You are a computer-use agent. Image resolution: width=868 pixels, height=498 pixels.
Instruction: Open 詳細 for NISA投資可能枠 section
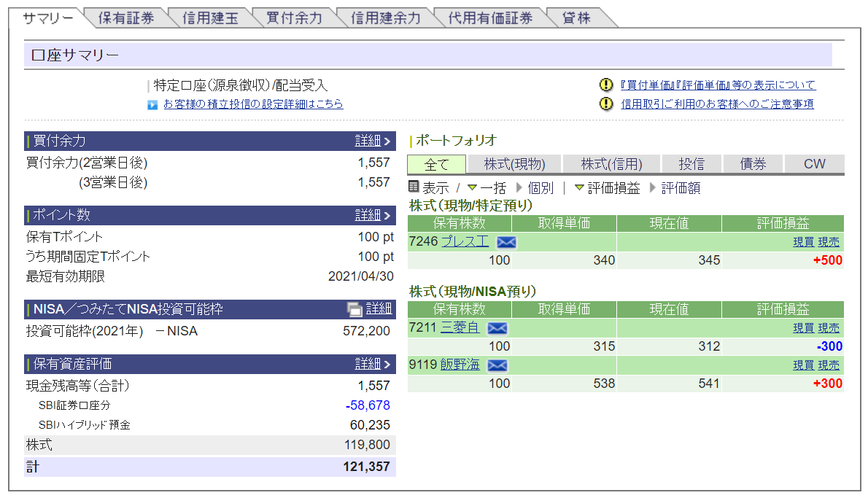pyautogui.click(x=379, y=308)
